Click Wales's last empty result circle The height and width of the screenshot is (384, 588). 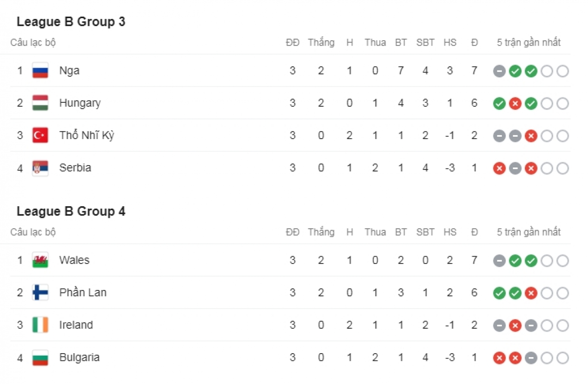click(x=563, y=261)
